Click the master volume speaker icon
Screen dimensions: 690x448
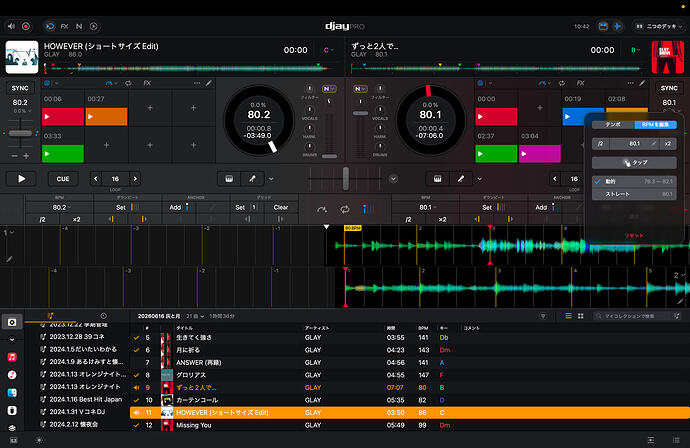point(11,26)
